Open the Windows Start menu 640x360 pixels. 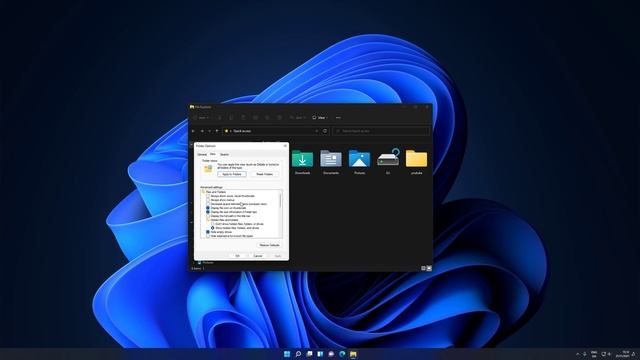click(x=287, y=354)
